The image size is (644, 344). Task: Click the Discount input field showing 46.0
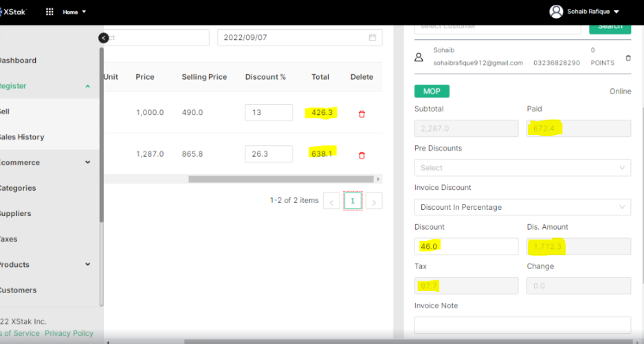pos(466,246)
